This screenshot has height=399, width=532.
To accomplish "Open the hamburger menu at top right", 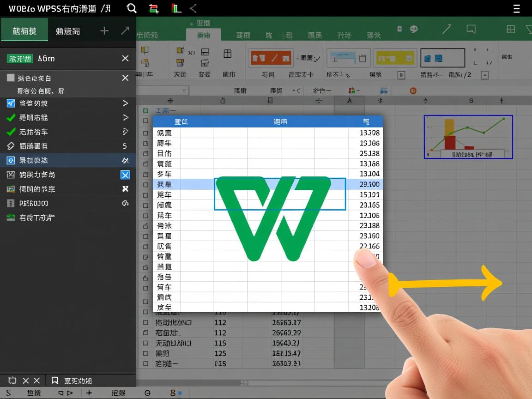I will pos(516,8).
